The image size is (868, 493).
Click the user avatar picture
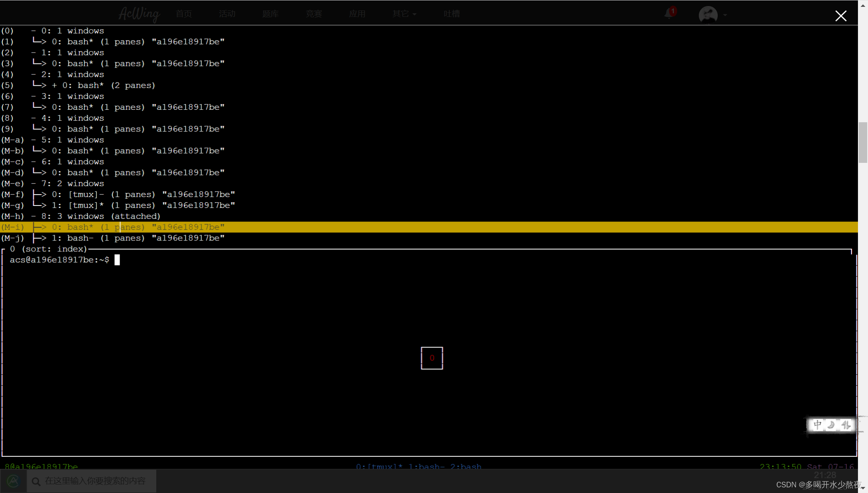pos(708,15)
